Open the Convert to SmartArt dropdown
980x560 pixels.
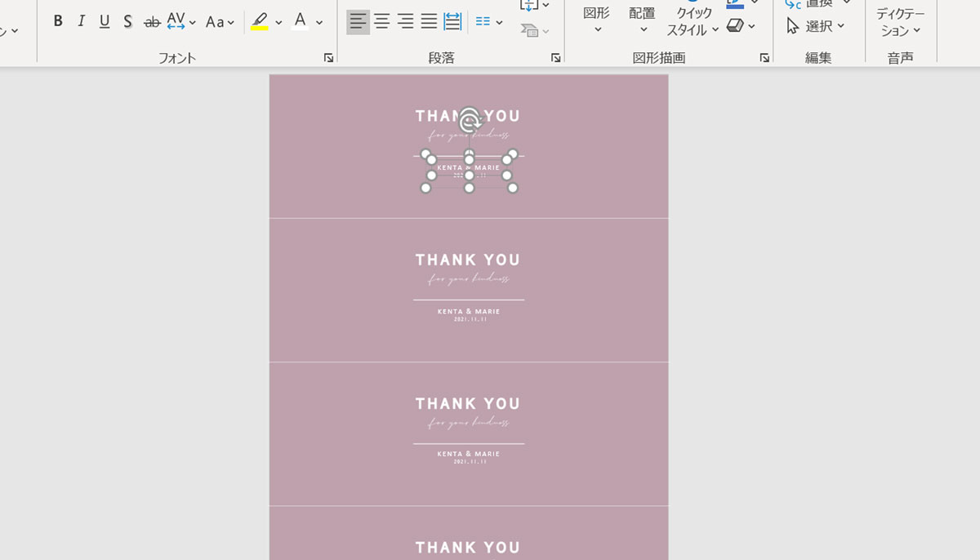coord(535,31)
